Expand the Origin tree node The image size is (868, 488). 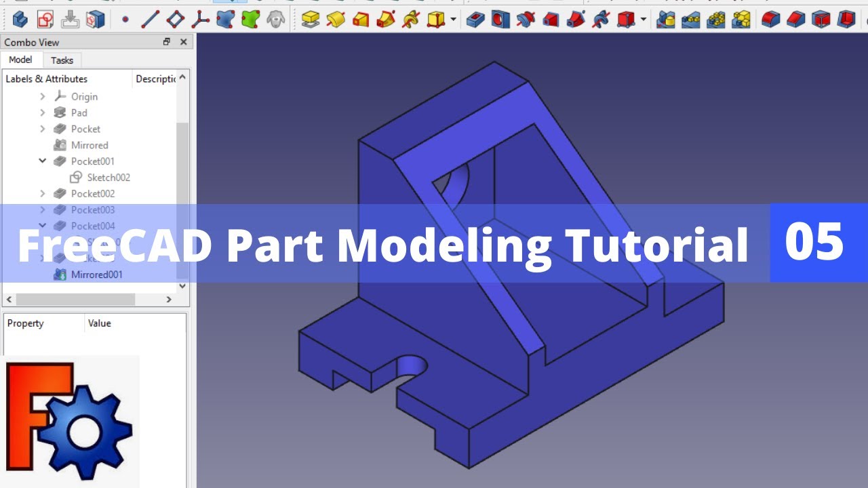[x=43, y=97]
